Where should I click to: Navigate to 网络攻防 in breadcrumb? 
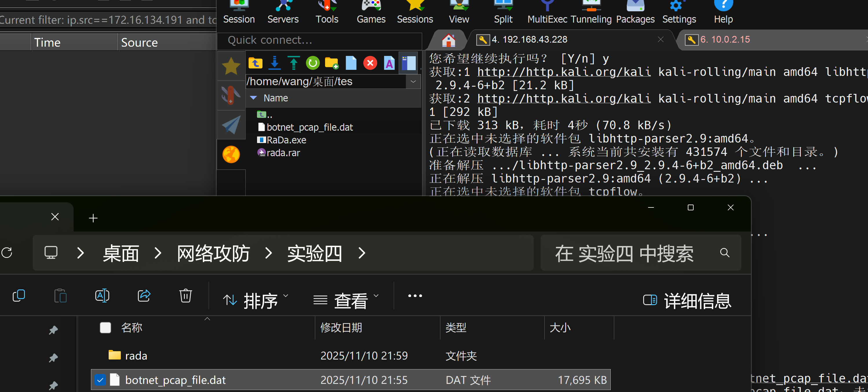[213, 253]
